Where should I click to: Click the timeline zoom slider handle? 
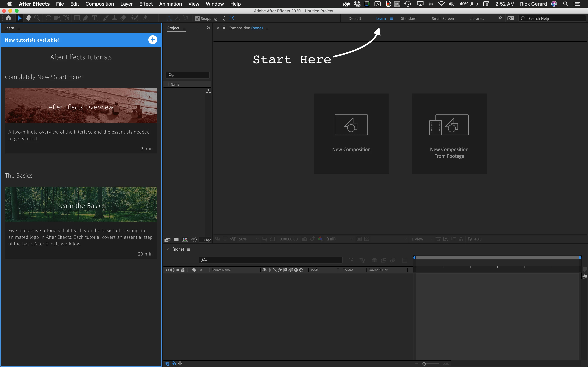coord(424,364)
